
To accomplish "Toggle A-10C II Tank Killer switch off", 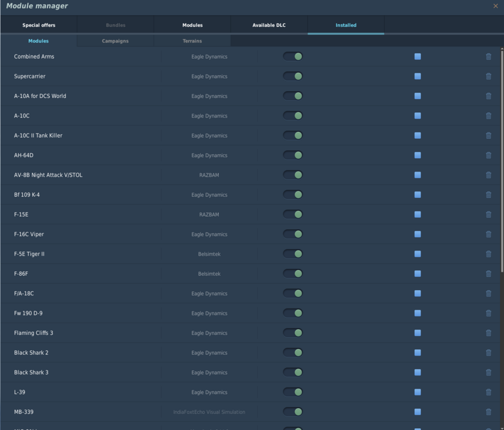I will tap(293, 135).
